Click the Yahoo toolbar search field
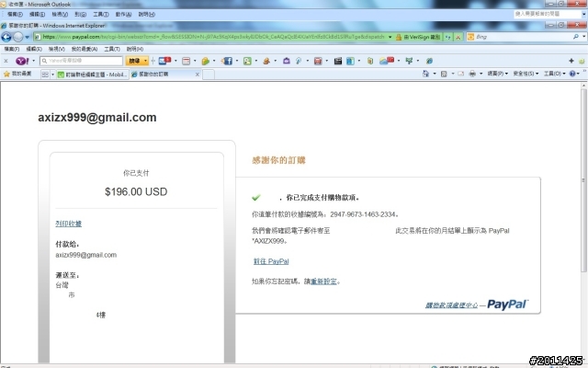This screenshot has width=588, height=368. [x=82, y=61]
